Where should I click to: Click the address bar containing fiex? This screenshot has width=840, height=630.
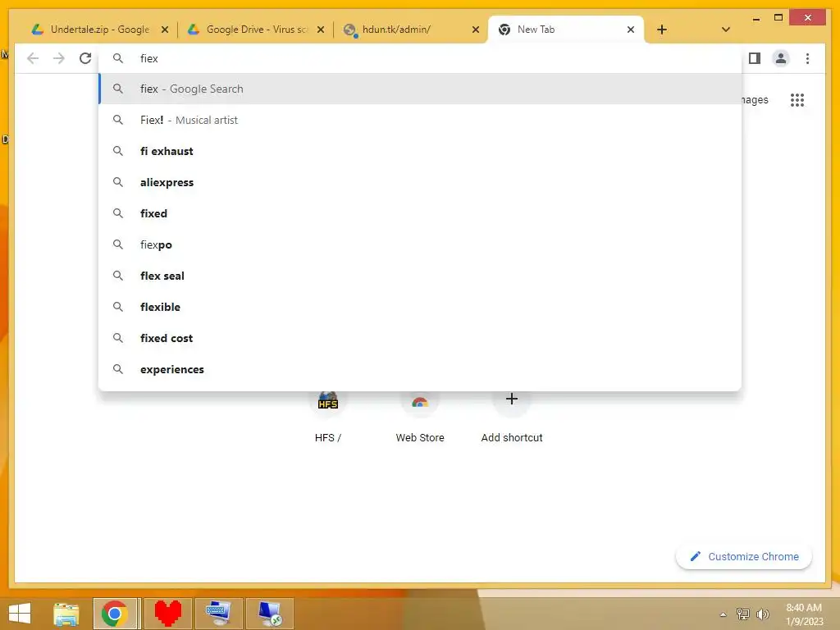[420, 58]
